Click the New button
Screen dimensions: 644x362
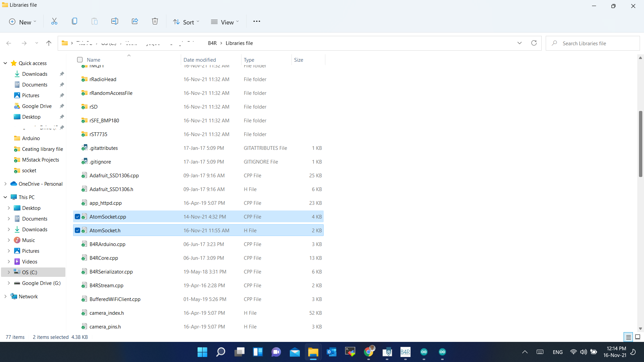[x=22, y=22]
